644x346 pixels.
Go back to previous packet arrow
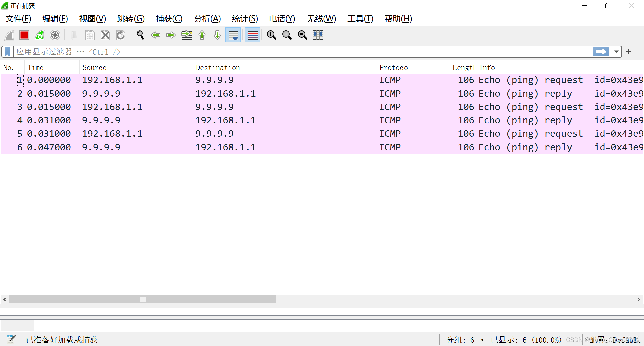156,35
